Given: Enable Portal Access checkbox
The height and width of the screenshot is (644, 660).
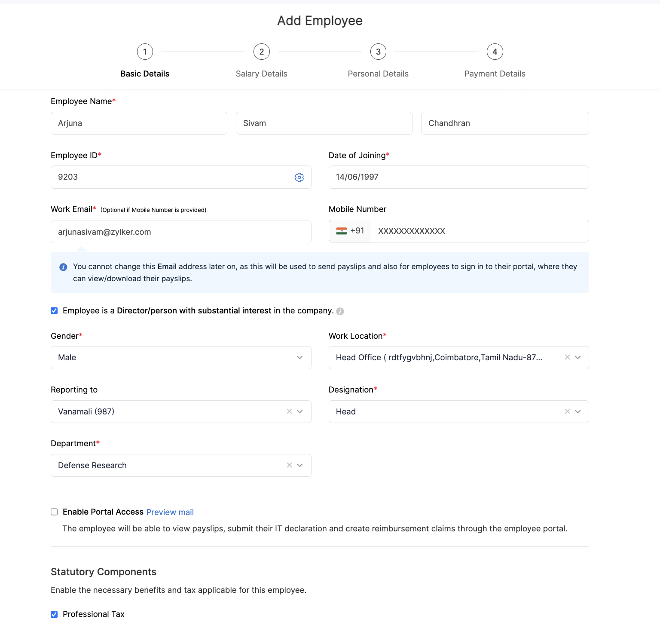Looking at the screenshot, I should point(54,512).
